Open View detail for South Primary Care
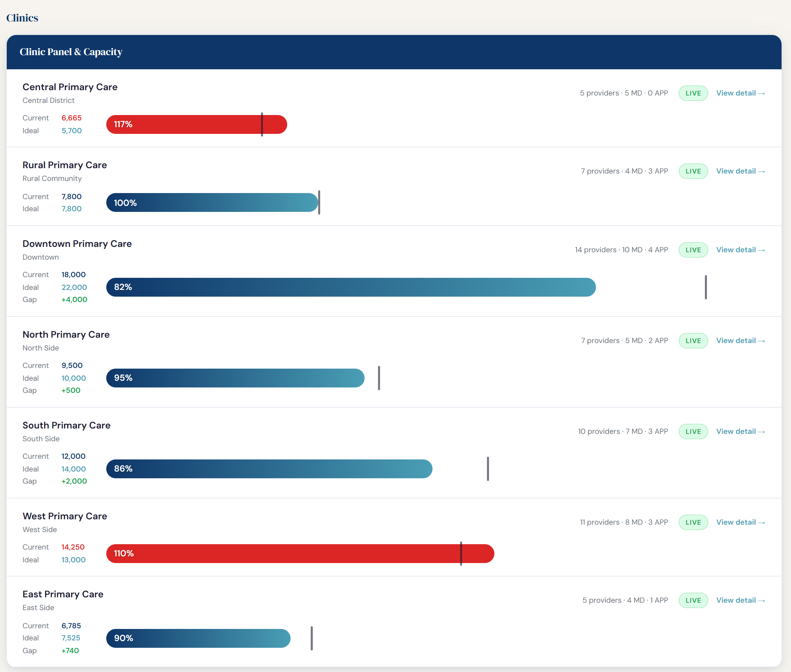Screen dimensions: 791x672 pyautogui.click(x=740, y=431)
